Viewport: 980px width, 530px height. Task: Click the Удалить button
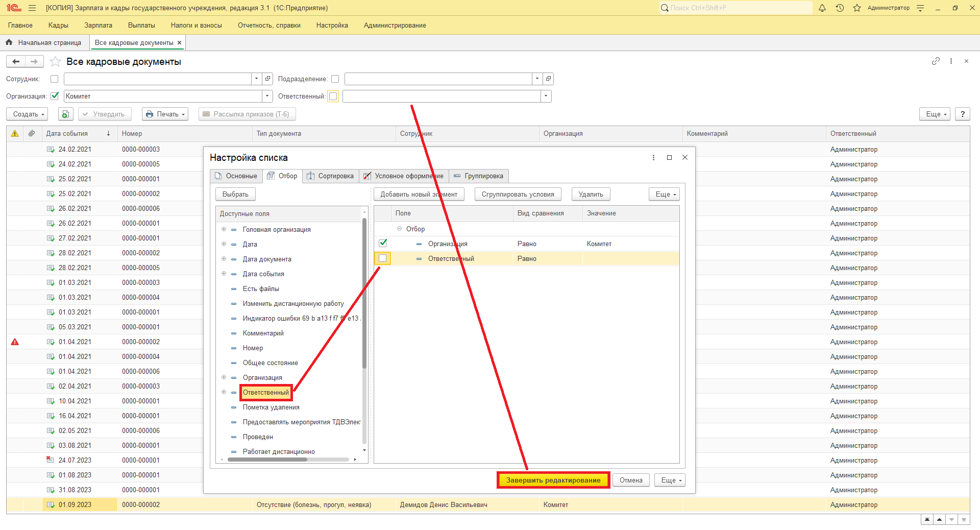pos(591,195)
